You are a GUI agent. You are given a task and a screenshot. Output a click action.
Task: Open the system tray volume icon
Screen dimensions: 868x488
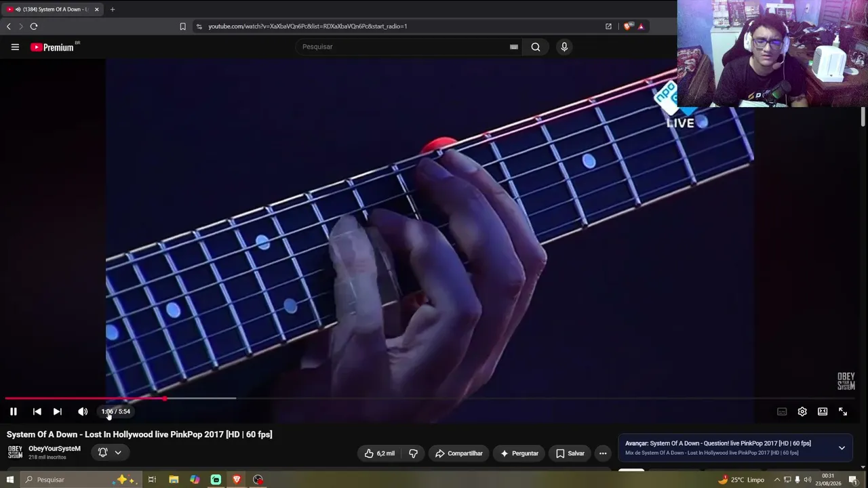tap(808, 480)
